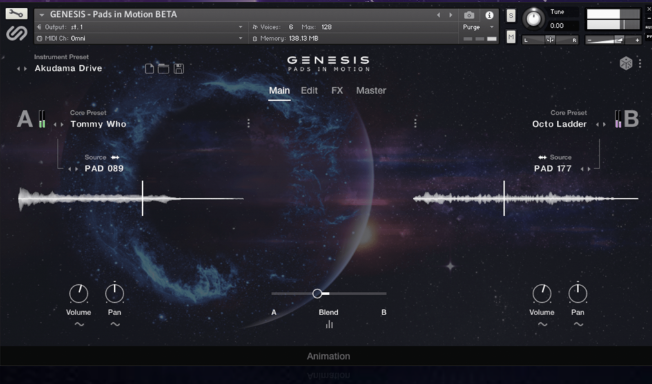Click the Tune knob
Viewport: 652px width, 384px height.
tap(533, 18)
